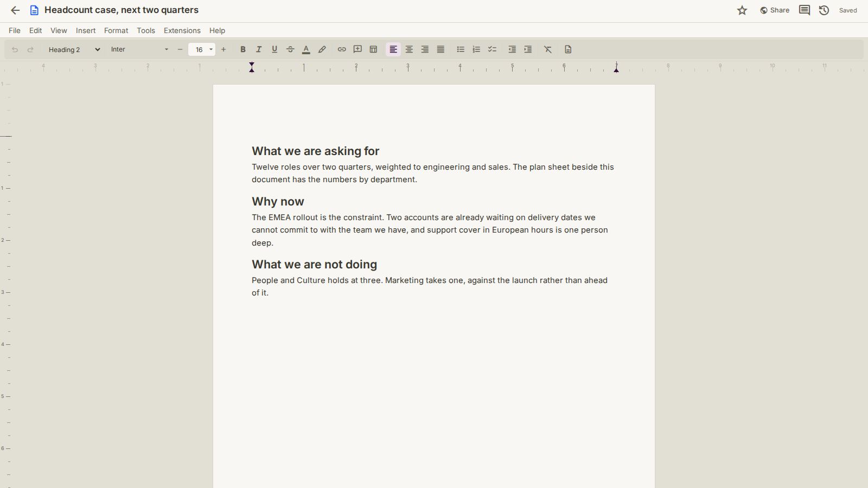Image resolution: width=868 pixels, height=488 pixels.
Task: Click the Share button
Action: click(x=775, y=10)
